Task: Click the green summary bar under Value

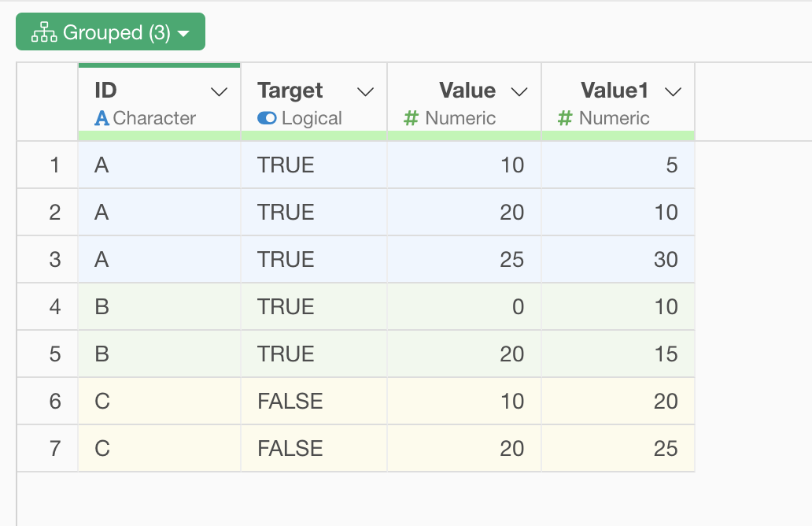Action: coord(464,136)
